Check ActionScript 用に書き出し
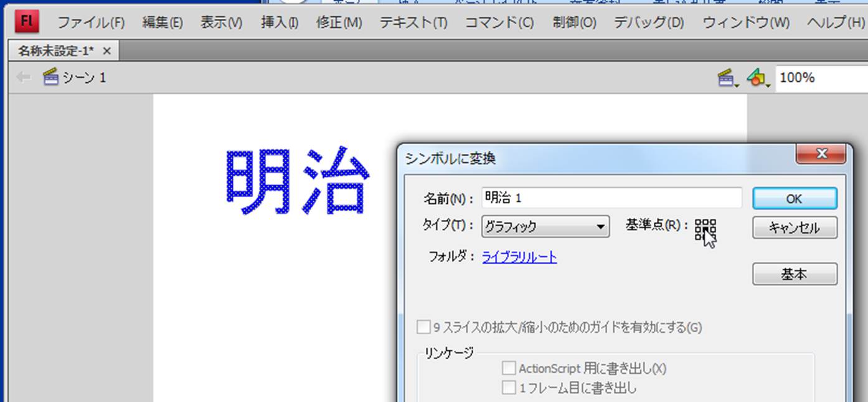The image size is (868, 402). click(509, 368)
